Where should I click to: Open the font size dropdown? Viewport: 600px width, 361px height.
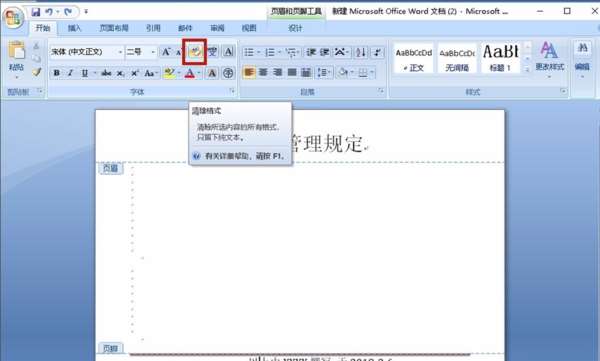click(153, 52)
